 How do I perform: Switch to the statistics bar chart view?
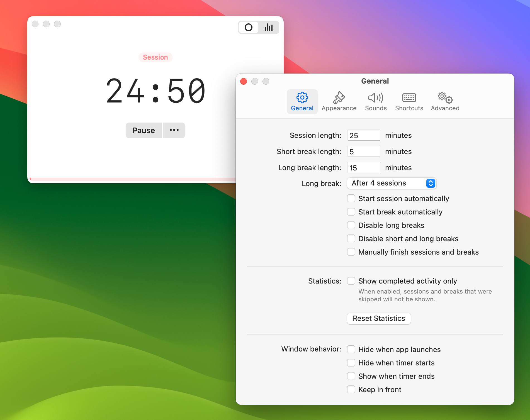pos(269,27)
